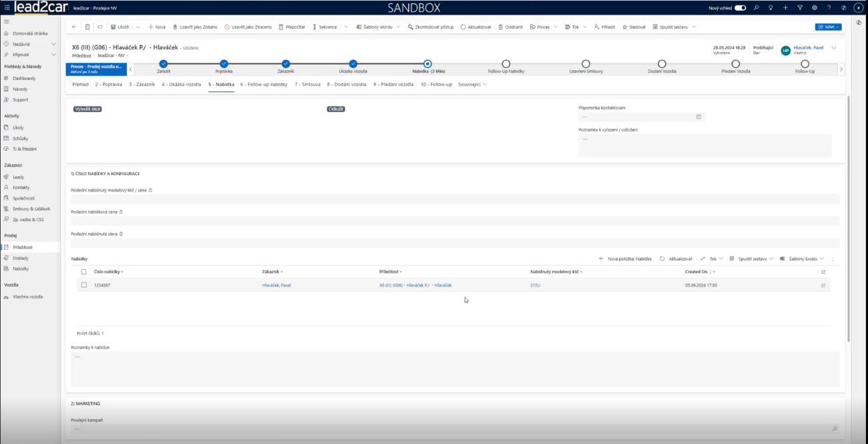Click the Poznámky k nabídce text field
Viewport: 868px width, 444px height.
coord(454,369)
